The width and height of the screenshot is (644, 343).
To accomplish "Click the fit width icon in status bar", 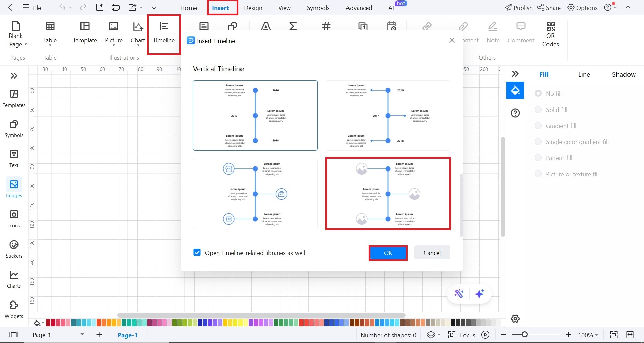I will click(x=630, y=335).
